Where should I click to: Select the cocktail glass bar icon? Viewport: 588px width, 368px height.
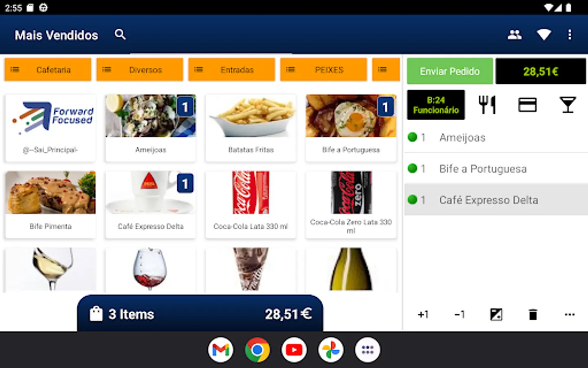pos(568,105)
